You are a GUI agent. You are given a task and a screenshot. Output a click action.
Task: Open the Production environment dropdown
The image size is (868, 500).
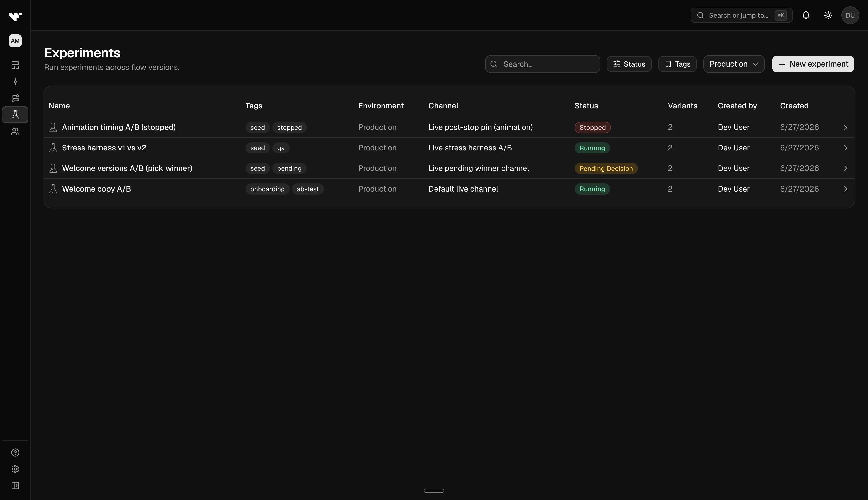pyautogui.click(x=734, y=64)
